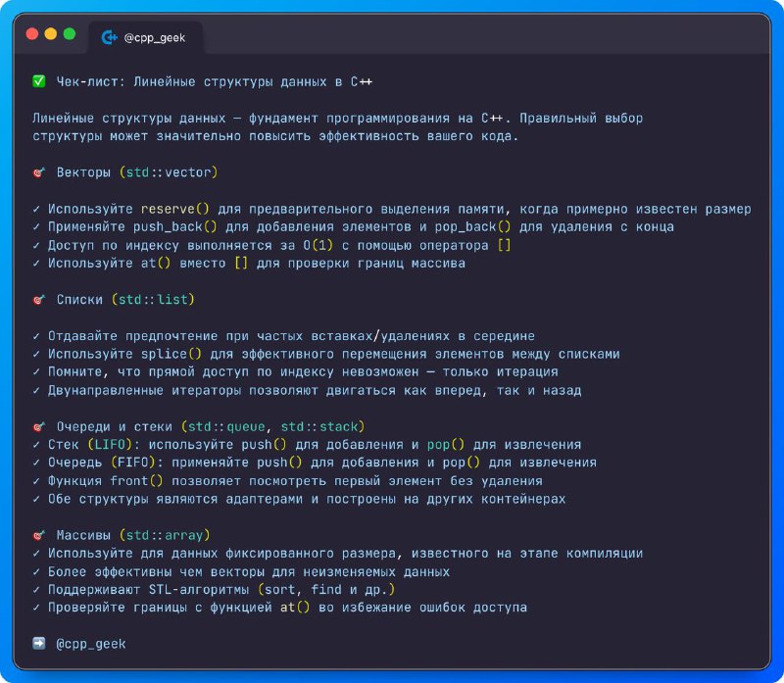Click the green 'pop()' in the Стек line

(x=446, y=445)
